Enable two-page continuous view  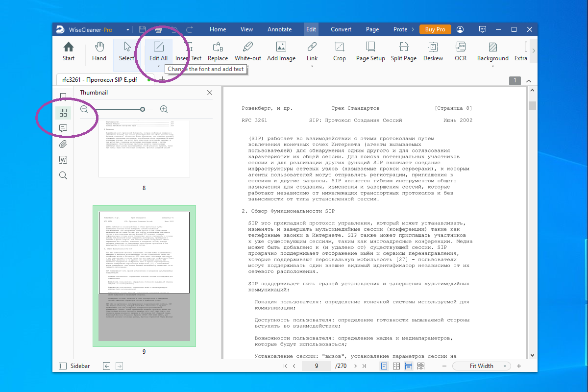tap(420, 366)
